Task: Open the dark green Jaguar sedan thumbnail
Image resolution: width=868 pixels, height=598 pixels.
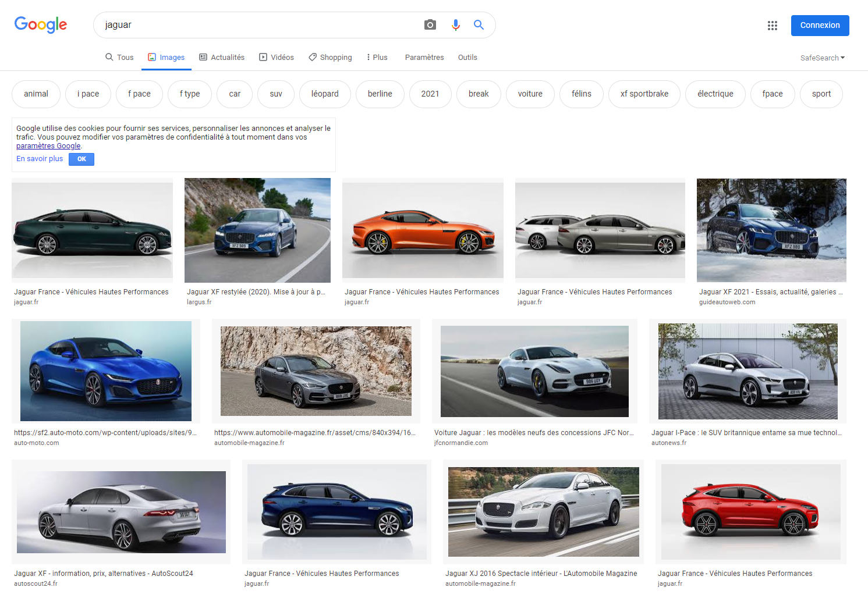Action: click(x=92, y=230)
